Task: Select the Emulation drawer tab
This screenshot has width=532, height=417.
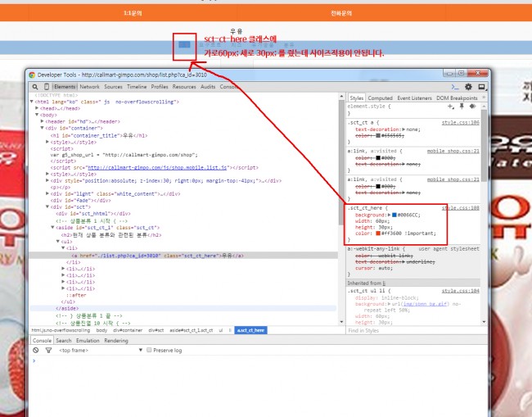Action: coord(88,340)
